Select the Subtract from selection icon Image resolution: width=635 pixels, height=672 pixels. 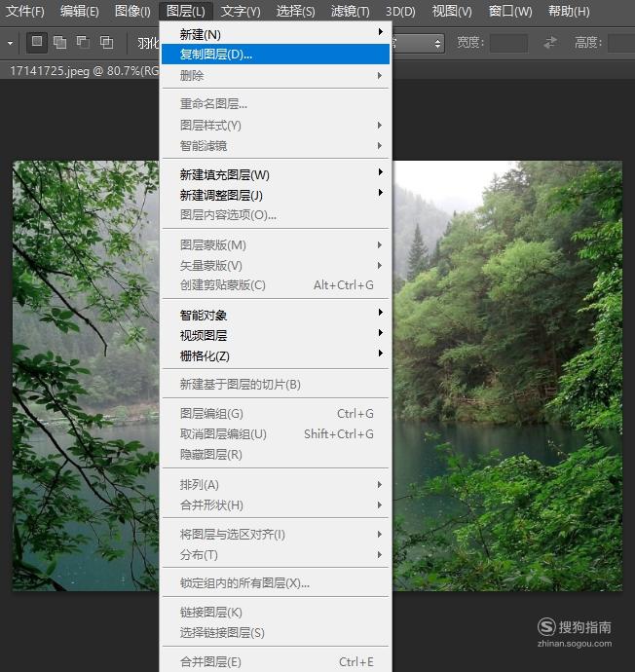pyautogui.click(x=83, y=43)
